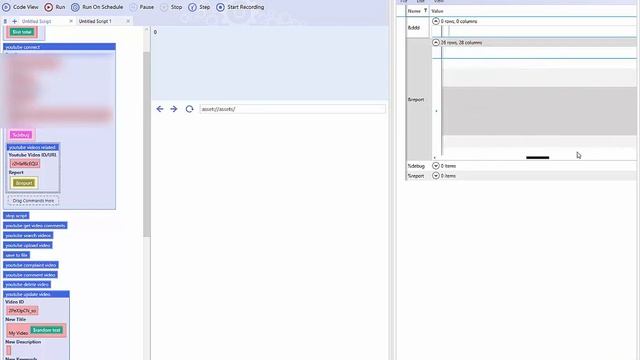Select the youtube search videos command

click(28, 235)
